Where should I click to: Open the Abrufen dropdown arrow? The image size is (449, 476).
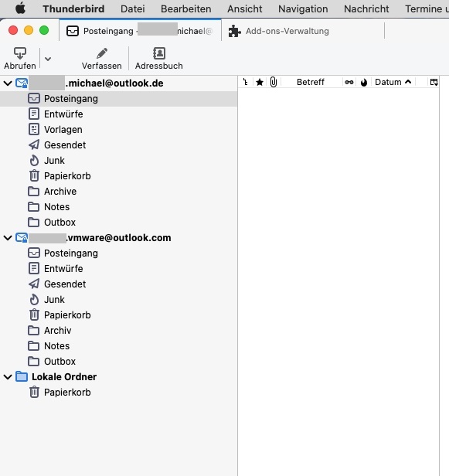click(48, 59)
